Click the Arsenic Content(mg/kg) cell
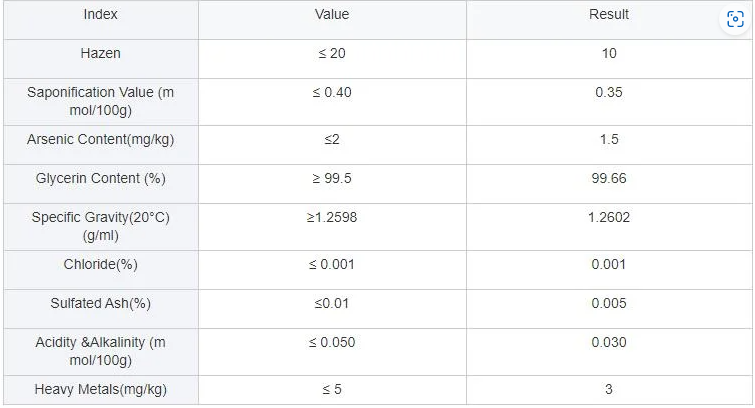The height and width of the screenshot is (408, 755). [x=101, y=145]
